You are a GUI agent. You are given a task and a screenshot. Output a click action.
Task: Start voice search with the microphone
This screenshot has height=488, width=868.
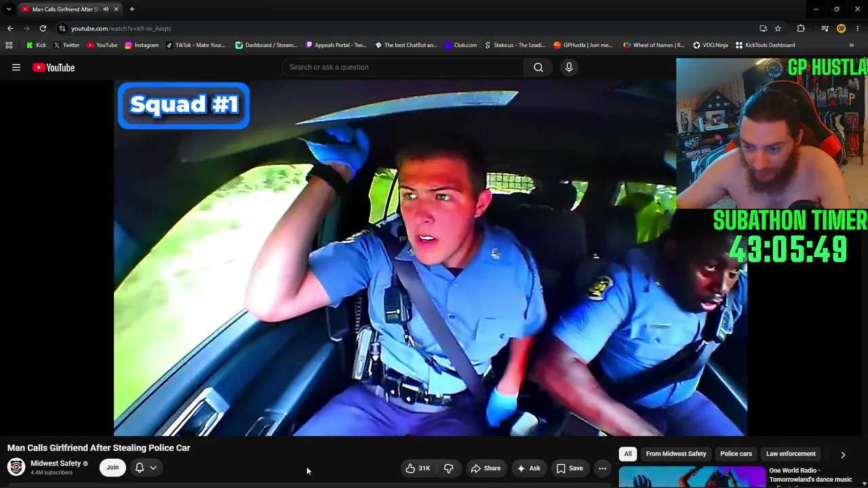tap(569, 67)
